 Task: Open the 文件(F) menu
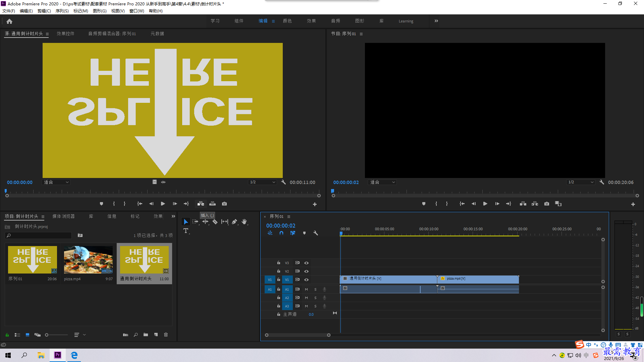click(9, 11)
